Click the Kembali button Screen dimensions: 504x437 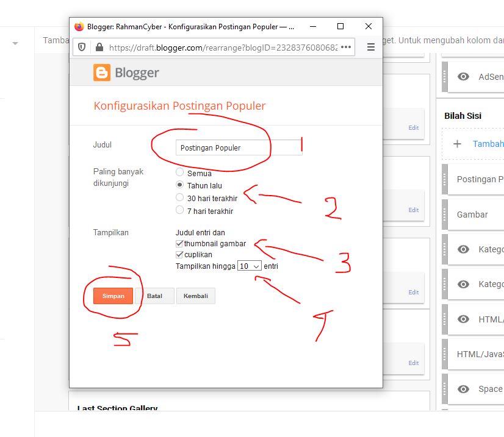tap(196, 296)
